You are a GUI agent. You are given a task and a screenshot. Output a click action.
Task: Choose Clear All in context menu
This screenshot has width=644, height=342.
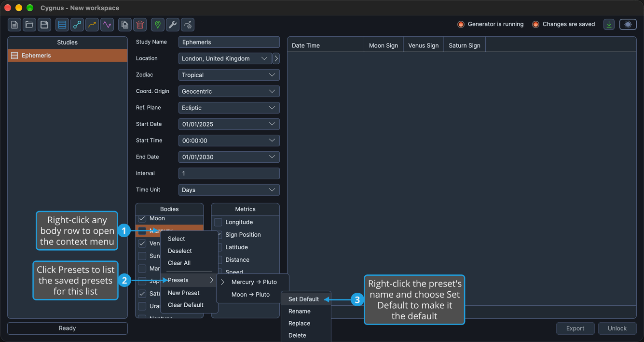(189, 263)
